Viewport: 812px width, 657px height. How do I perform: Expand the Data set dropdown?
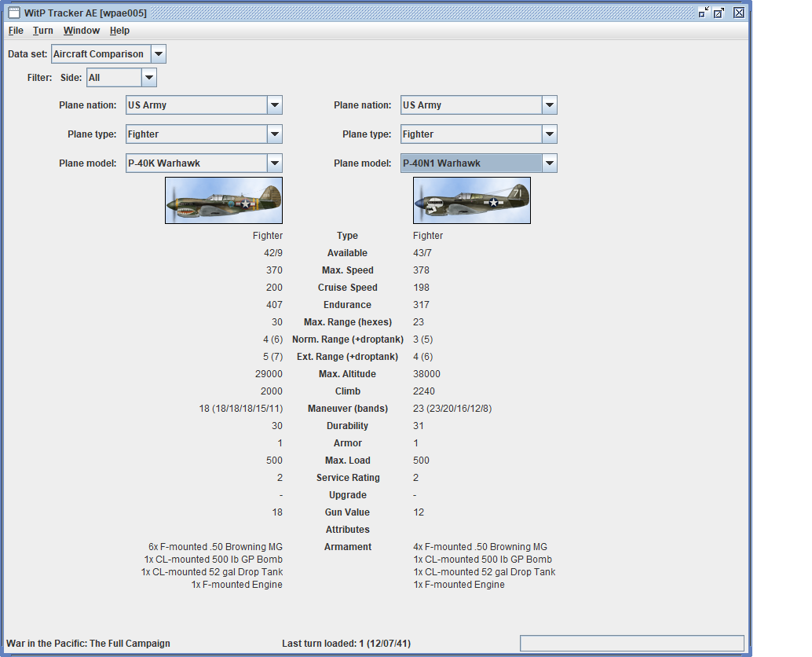point(158,54)
